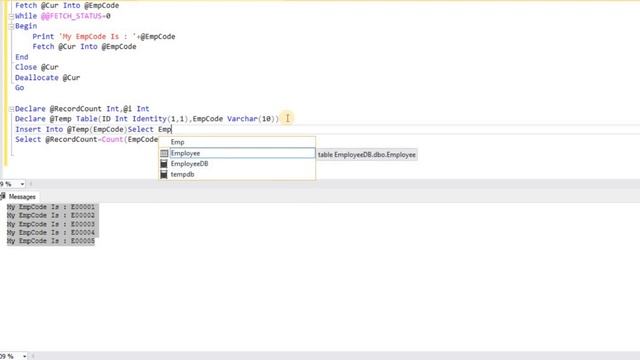This screenshot has width=640, height=360.
Task: Open the Messages pane zoom dropdown
Action: (x=24, y=356)
